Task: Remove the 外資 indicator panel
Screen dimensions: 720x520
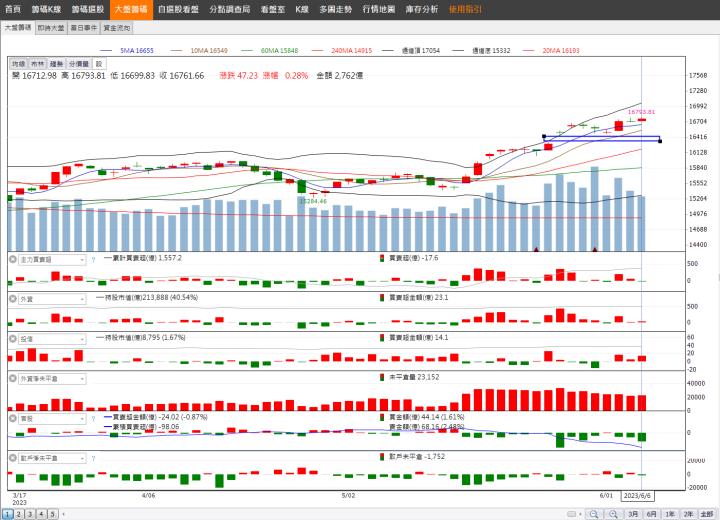Action: pos(13,298)
